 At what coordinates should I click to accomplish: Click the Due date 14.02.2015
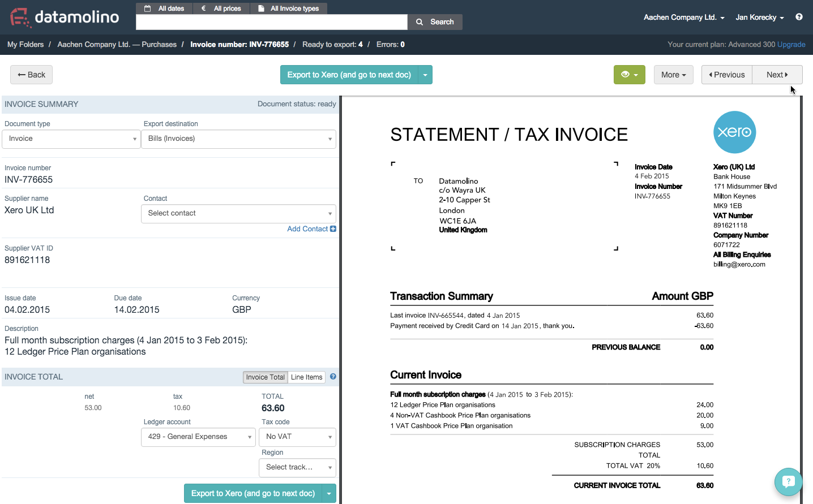point(137,310)
